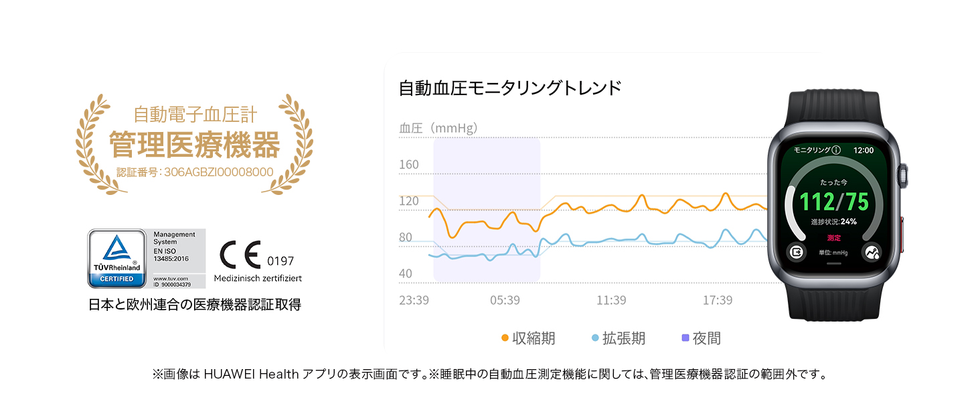Click the 160 mmHg axis label

[x=408, y=165]
